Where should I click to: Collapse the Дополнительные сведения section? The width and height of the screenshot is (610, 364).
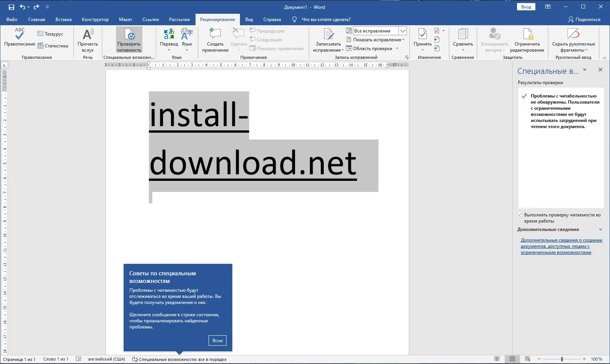pyautogui.click(x=600, y=230)
